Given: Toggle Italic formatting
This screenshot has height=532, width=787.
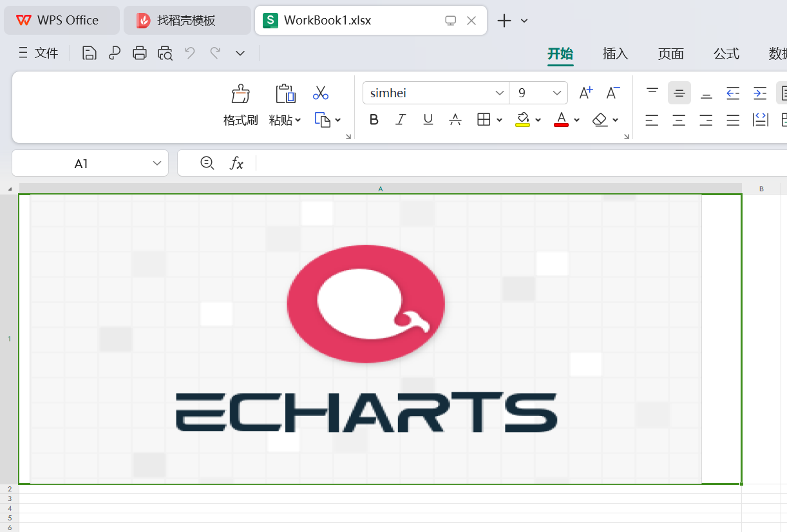Looking at the screenshot, I should [401, 120].
